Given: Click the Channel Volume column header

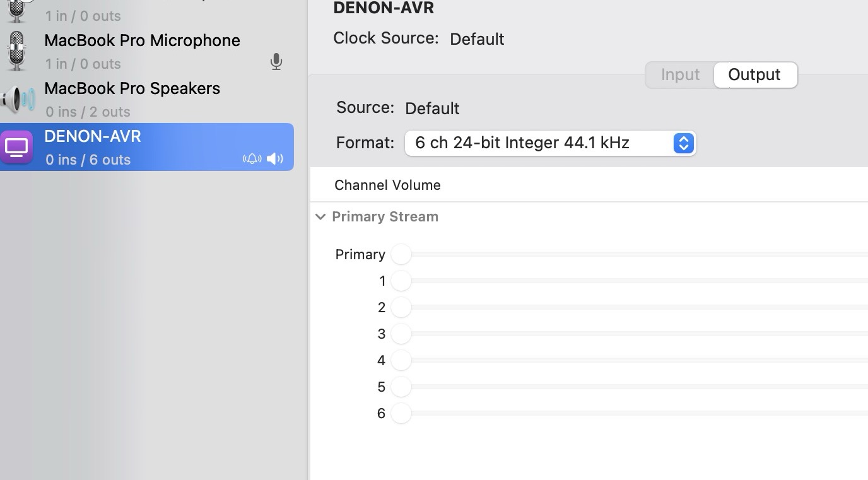Looking at the screenshot, I should [387, 185].
